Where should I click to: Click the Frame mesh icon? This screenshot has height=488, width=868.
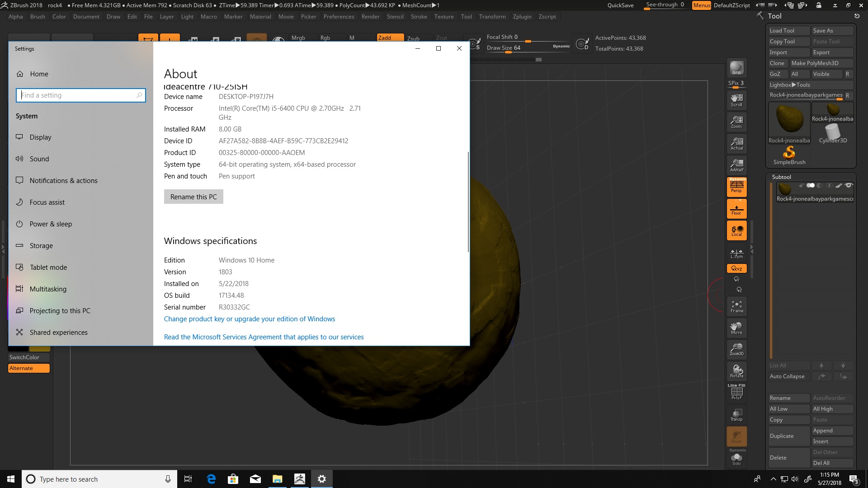[736, 307]
